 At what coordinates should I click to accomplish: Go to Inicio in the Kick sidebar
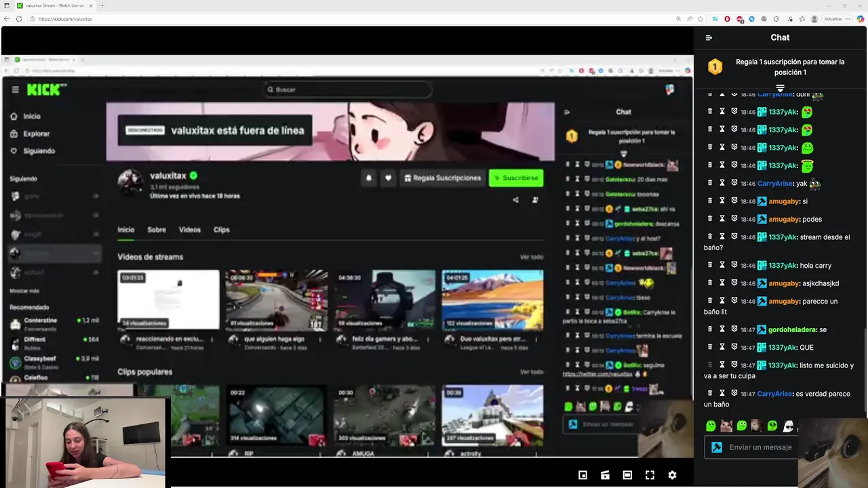tap(26, 117)
